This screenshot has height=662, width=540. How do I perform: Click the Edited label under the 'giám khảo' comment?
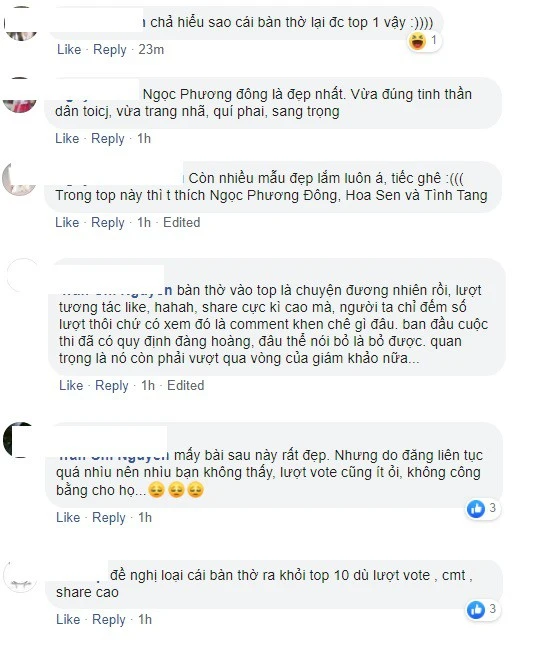tap(185, 385)
